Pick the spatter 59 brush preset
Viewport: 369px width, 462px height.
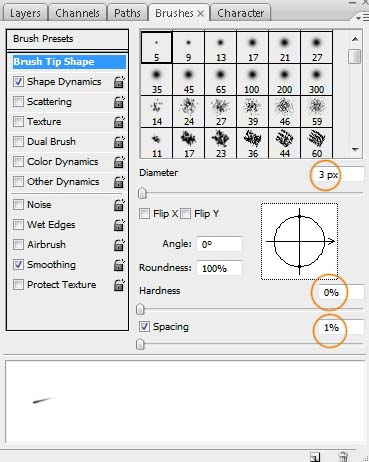coord(316,111)
